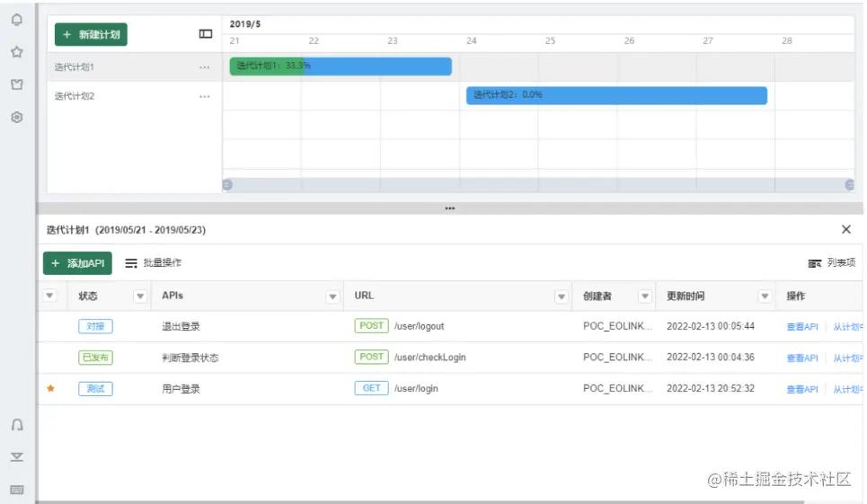Open the 更新时间 column sort dropdown
The height and width of the screenshot is (504, 867).
pyautogui.click(x=765, y=296)
